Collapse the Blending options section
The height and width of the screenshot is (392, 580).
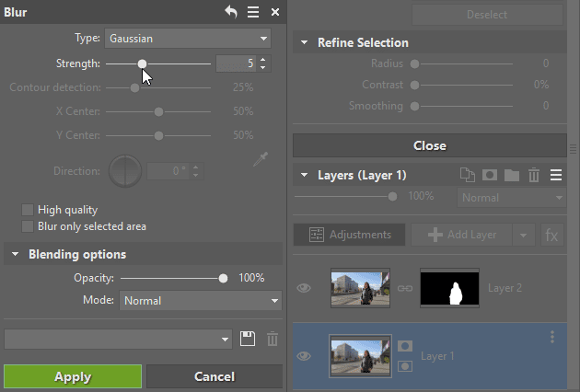tap(15, 254)
